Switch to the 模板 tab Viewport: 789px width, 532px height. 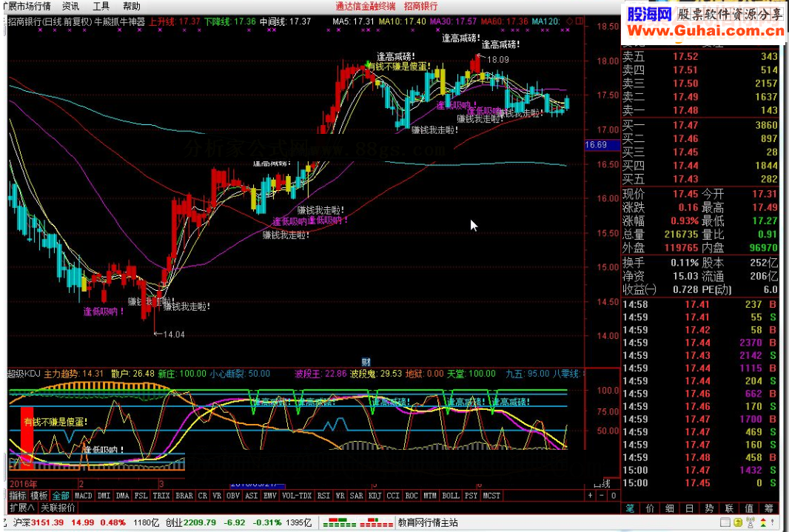38,496
